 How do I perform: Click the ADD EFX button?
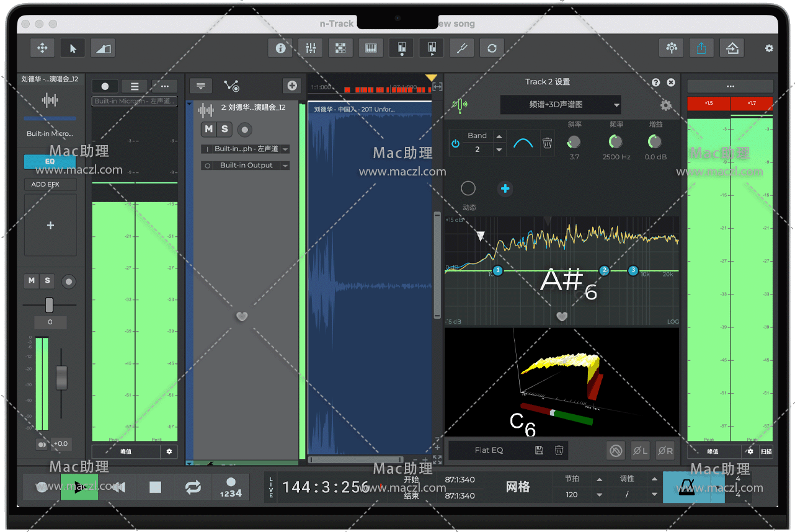coord(50,184)
